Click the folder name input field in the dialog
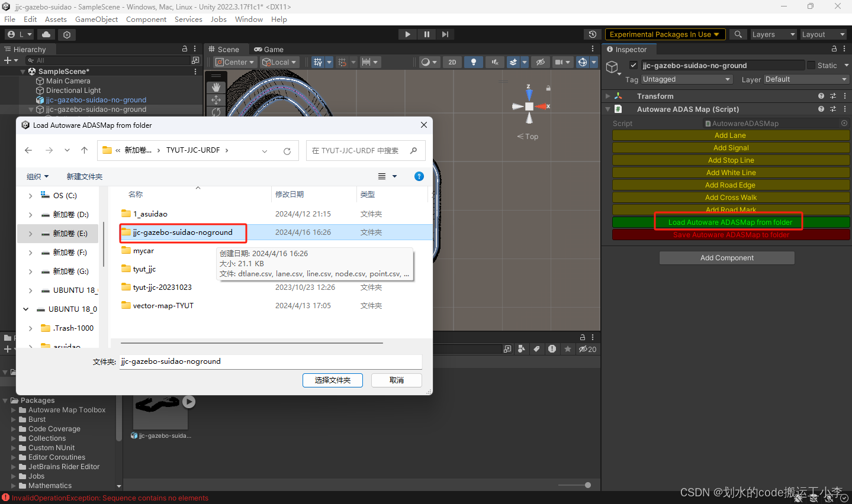The image size is (852, 504). tap(270, 361)
